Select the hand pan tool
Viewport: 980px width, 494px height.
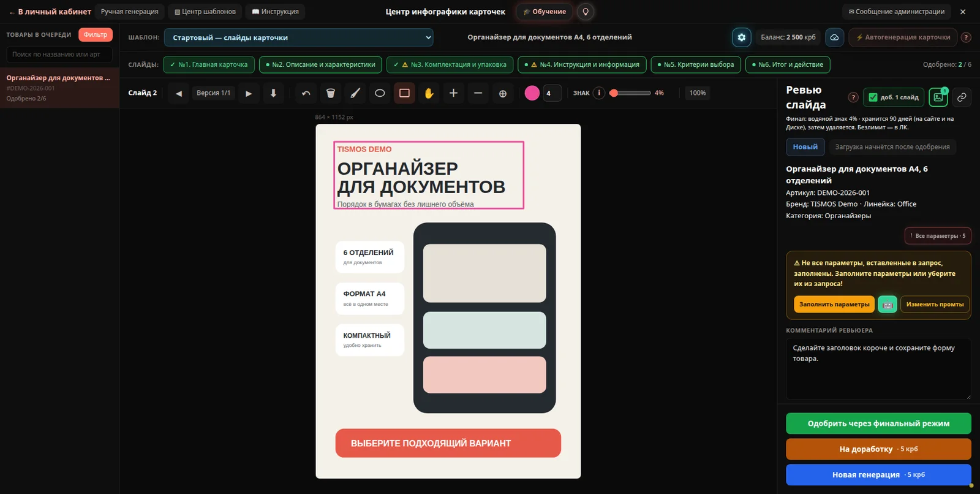[429, 93]
